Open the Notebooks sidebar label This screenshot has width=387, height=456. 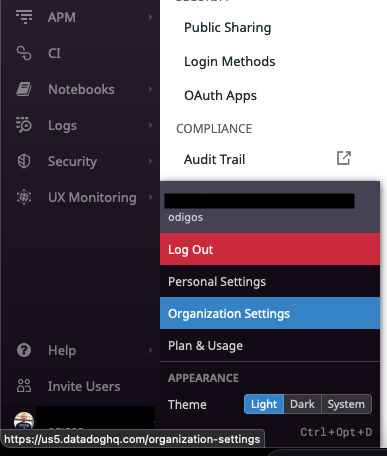[81, 89]
